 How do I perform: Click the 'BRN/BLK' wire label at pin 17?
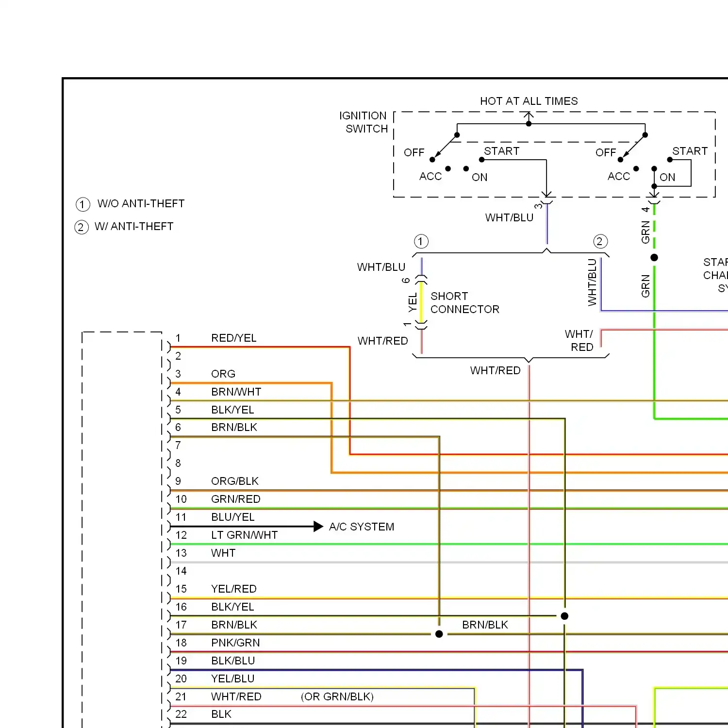(234, 625)
